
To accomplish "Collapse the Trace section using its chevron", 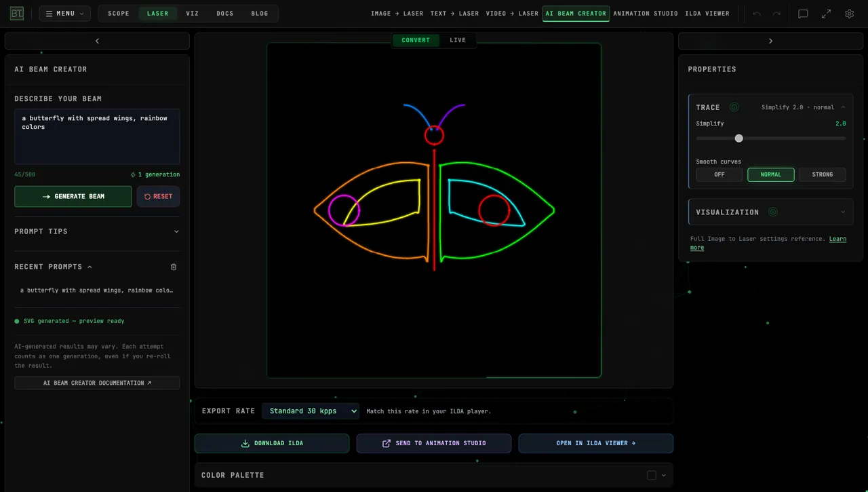I will (x=843, y=107).
